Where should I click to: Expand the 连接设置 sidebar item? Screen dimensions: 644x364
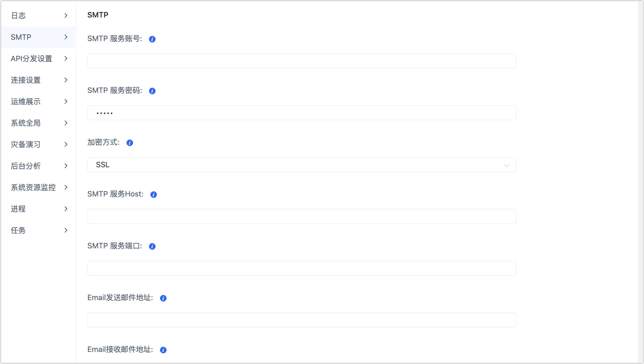[26, 80]
